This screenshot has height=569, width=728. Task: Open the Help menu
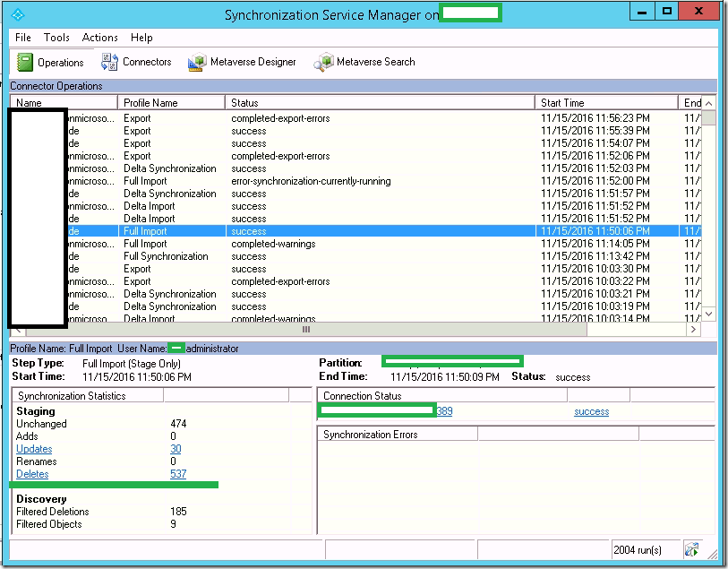141,38
